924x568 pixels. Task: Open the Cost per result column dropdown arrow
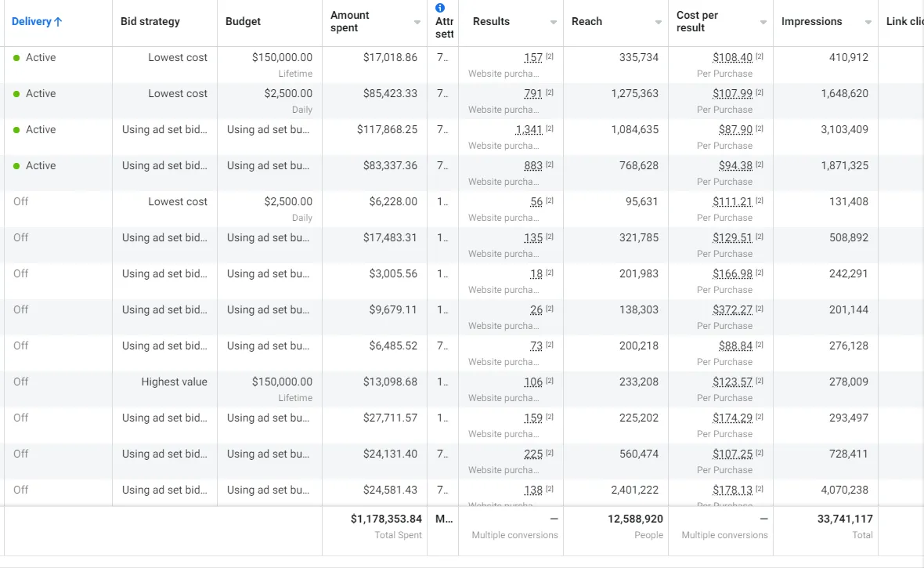click(763, 22)
